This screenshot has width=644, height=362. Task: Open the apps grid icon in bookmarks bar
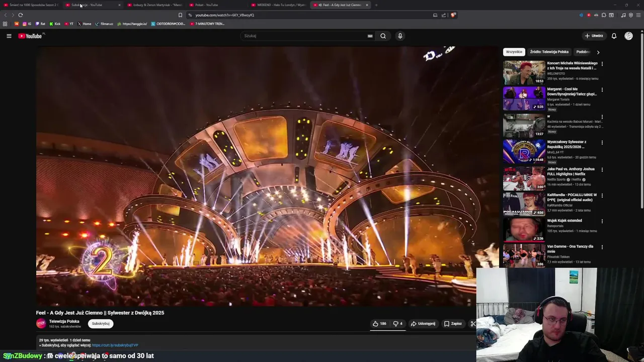(5, 24)
